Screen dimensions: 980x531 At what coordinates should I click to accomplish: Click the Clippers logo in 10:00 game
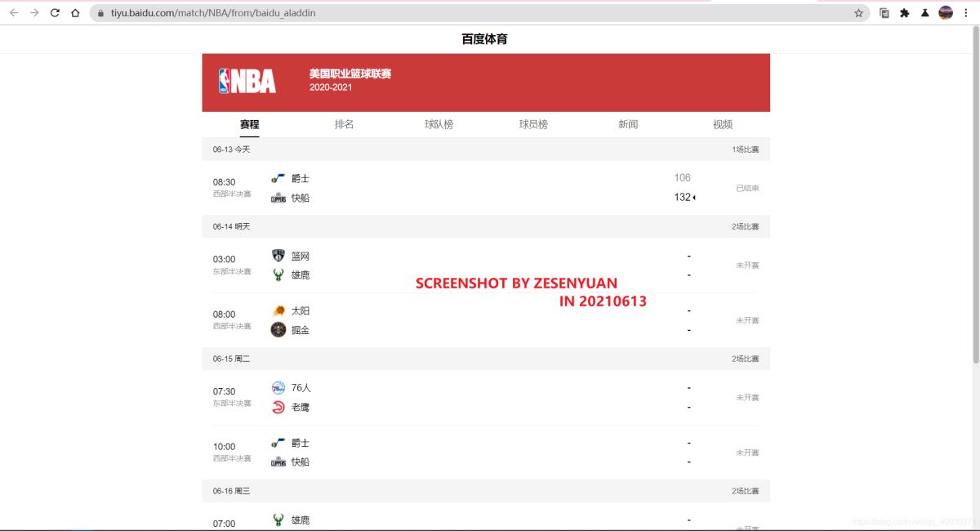point(278,462)
